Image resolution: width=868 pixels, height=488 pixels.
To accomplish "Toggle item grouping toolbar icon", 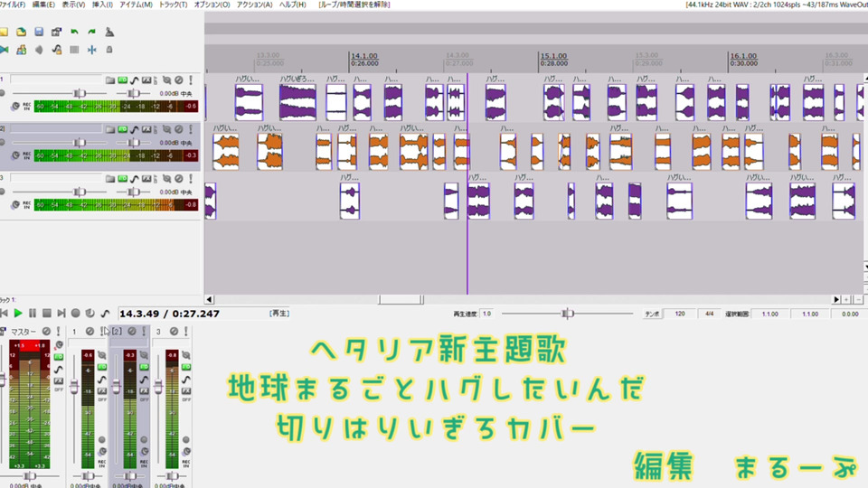I will (x=21, y=50).
